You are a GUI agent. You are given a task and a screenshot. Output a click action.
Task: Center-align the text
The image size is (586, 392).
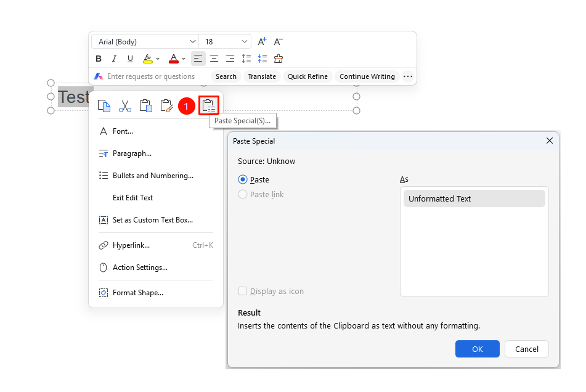(x=214, y=59)
